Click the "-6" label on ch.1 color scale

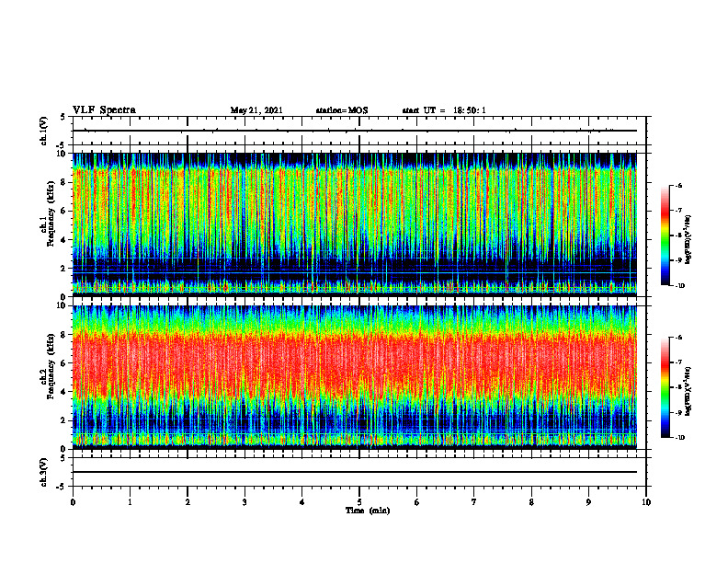coord(678,186)
